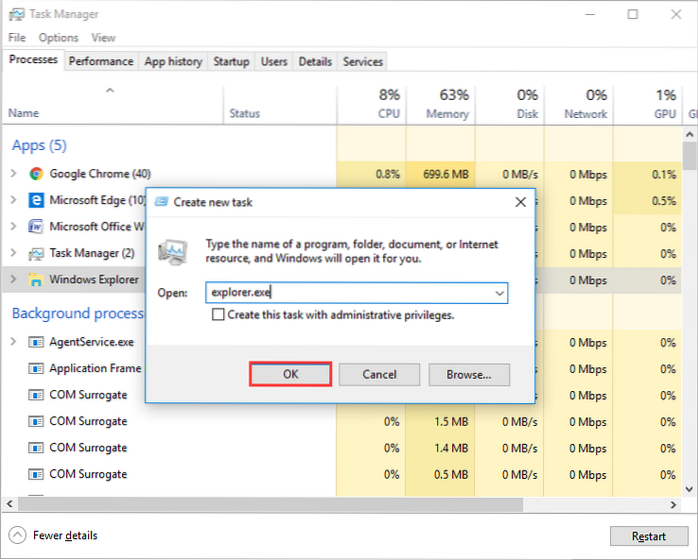Click the Task Manager process icon

(37, 253)
